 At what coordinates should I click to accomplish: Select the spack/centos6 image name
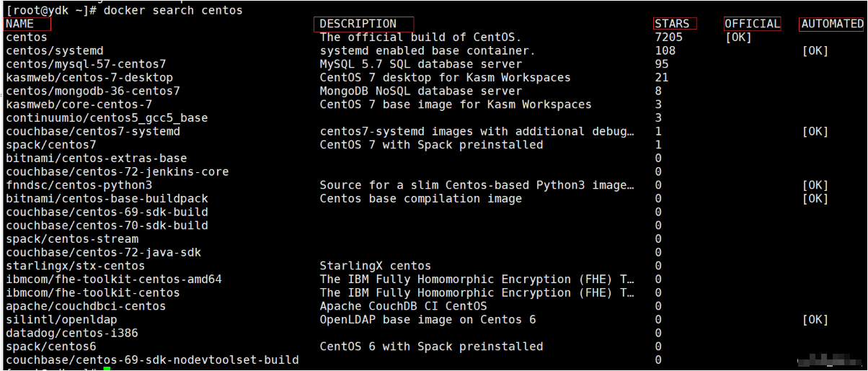coord(51,347)
